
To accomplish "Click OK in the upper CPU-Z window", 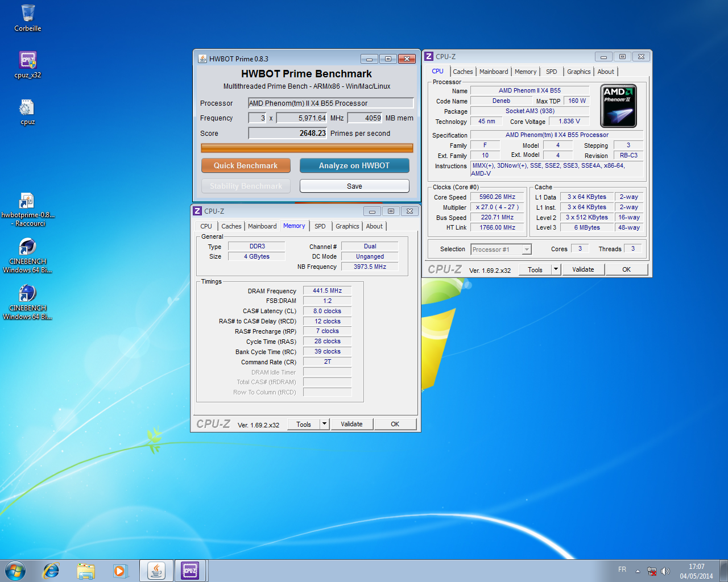I will point(626,269).
